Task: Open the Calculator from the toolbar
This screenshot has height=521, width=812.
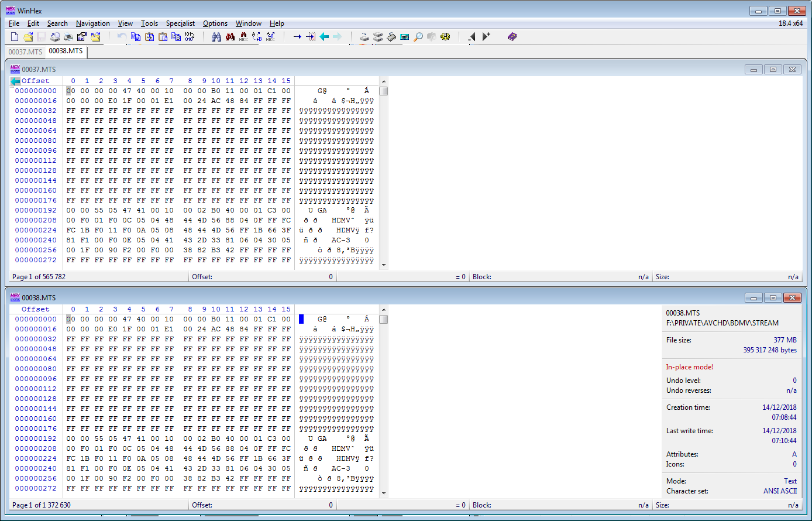Action: click(405, 37)
